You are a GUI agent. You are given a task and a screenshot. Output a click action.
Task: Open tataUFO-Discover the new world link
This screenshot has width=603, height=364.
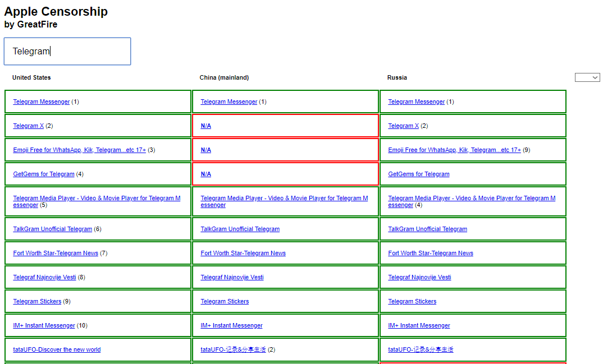pos(57,350)
